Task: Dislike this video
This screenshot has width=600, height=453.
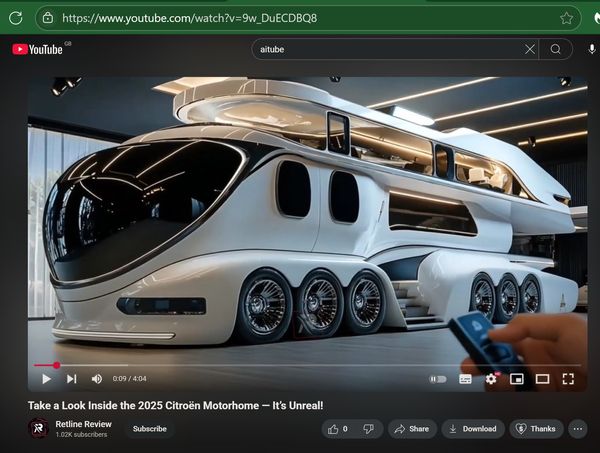Action: coord(369,429)
